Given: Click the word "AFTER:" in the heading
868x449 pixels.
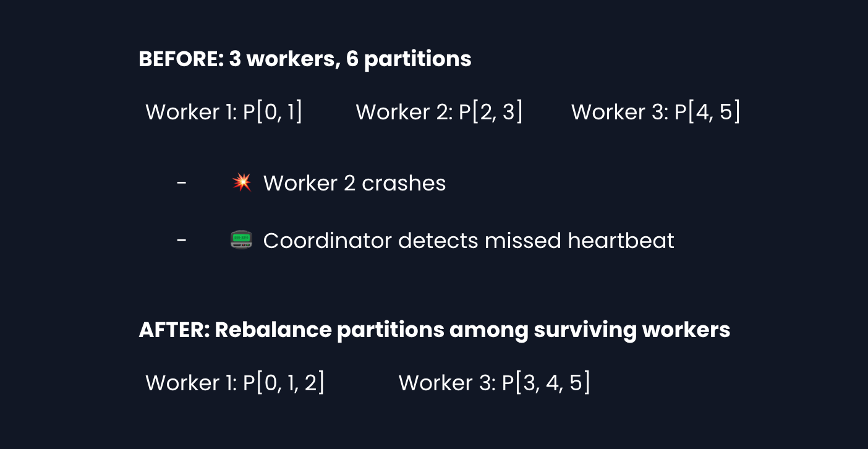Looking at the screenshot, I should pyautogui.click(x=173, y=330).
